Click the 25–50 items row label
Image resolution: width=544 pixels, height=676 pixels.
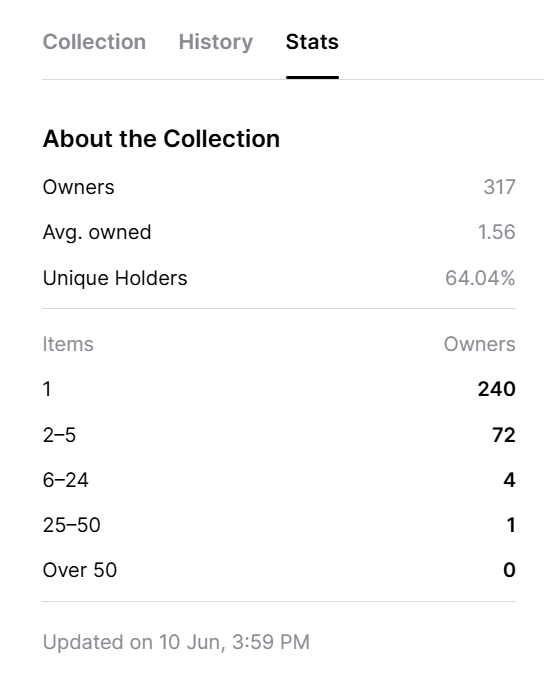[72, 525]
